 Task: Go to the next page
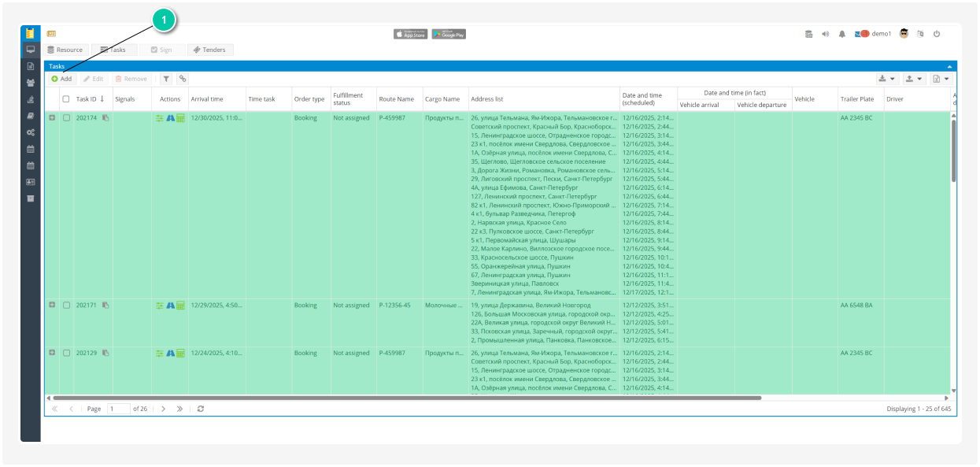tap(163, 409)
